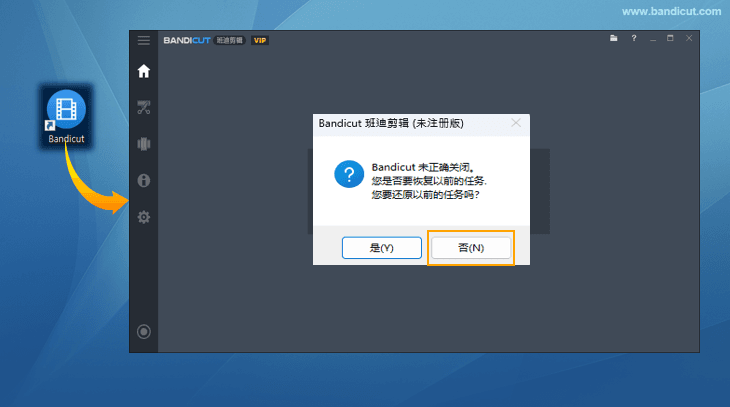The image size is (730, 407).
Task: Close the Bandicut 班迪剪辑 dialog
Action: pos(516,123)
